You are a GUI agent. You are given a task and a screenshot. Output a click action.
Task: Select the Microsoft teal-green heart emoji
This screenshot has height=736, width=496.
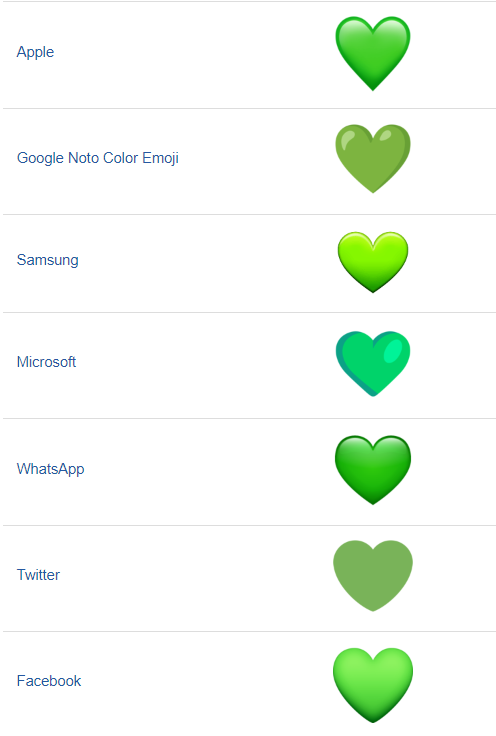click(373, 364)
